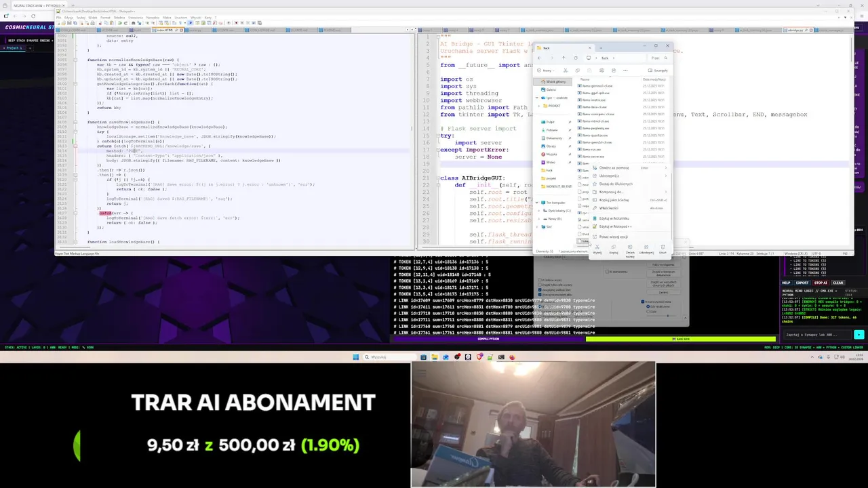Click the Save icon in Notepad++ toolbar

pyautogui.click(x=69, y=23)
